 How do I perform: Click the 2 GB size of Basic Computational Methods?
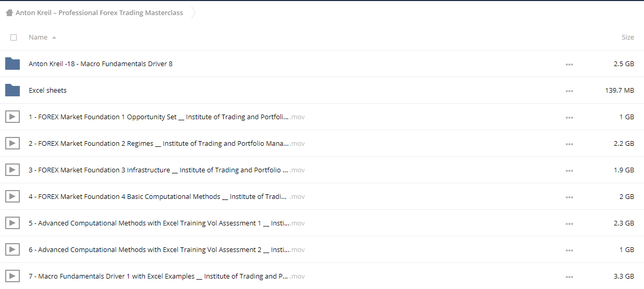pos(626,197)
